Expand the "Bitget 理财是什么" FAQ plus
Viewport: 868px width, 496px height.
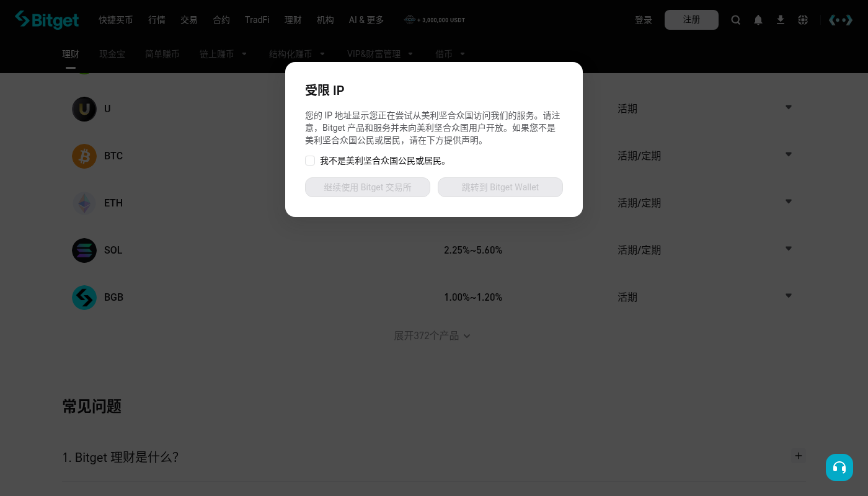[799, 456]
